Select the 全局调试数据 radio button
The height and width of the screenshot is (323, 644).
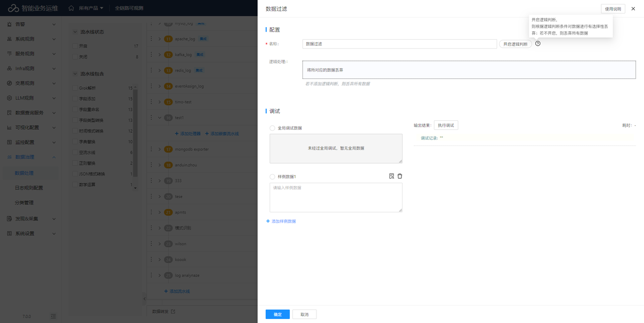click(272, 128)
